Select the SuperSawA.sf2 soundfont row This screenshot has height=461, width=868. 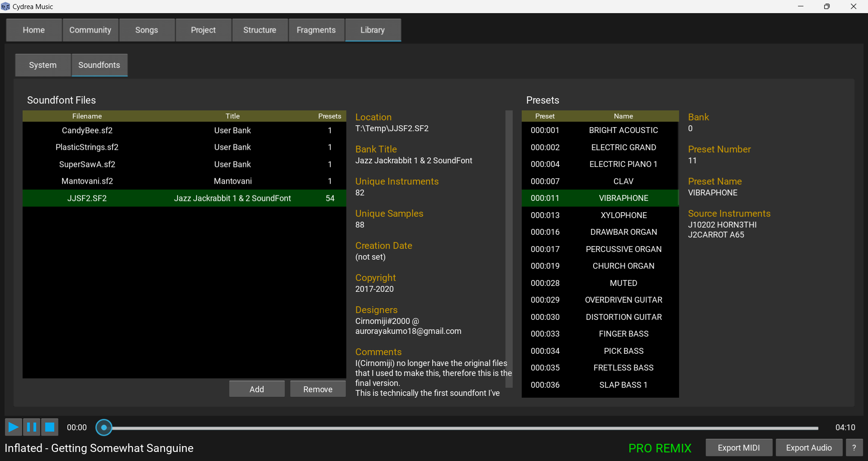coord(184,164)
